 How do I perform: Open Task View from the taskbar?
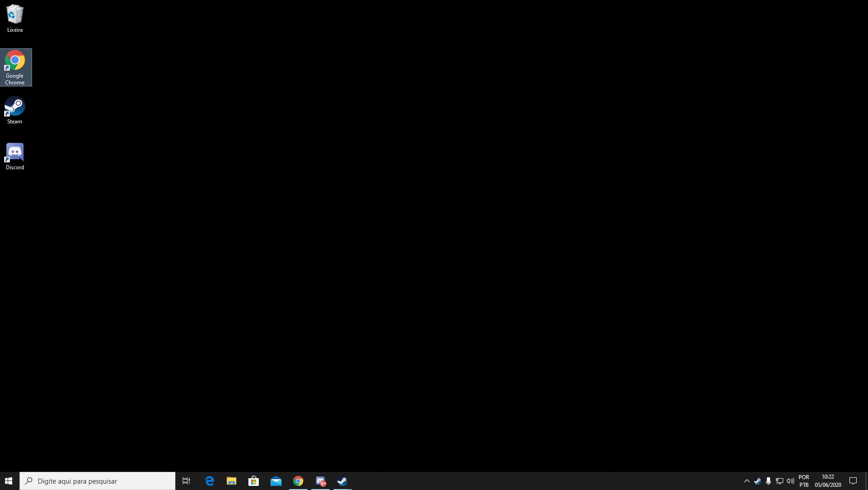pos(186,481)
